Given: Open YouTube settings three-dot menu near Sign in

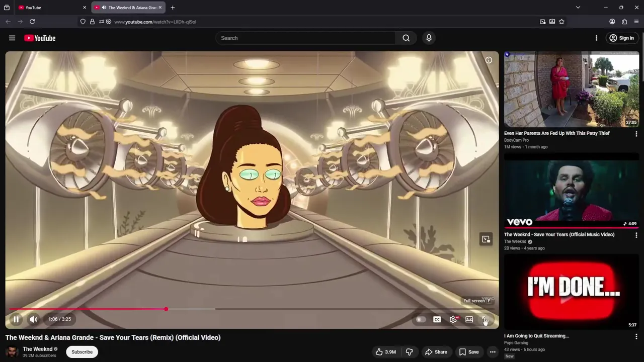Looking at the screenshot, I should [596, 38].
